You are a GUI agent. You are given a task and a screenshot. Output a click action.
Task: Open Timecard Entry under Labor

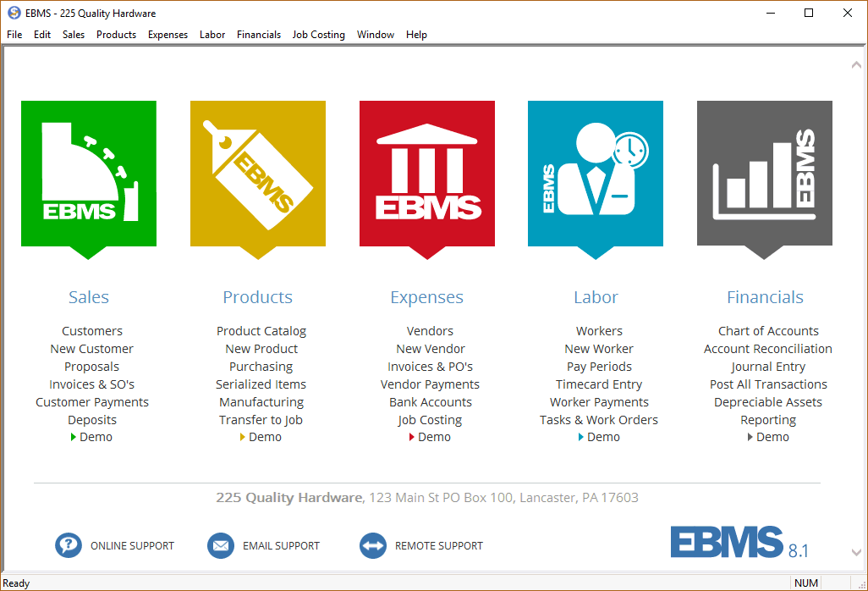599,384
